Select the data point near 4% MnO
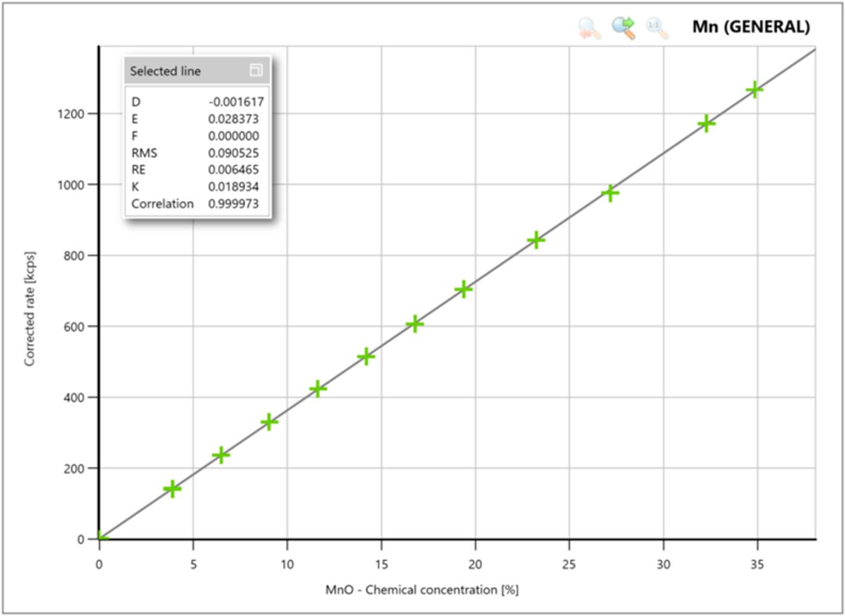 click(172, 488)
